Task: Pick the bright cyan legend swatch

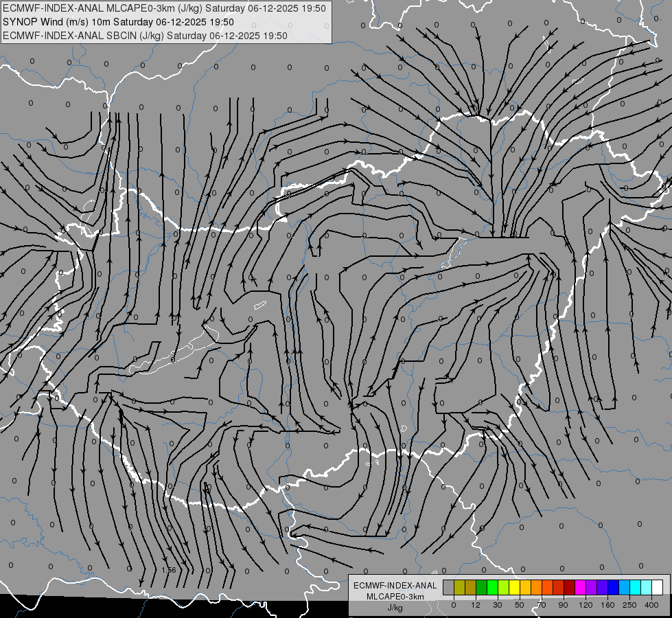Action: tap(636, 587)
